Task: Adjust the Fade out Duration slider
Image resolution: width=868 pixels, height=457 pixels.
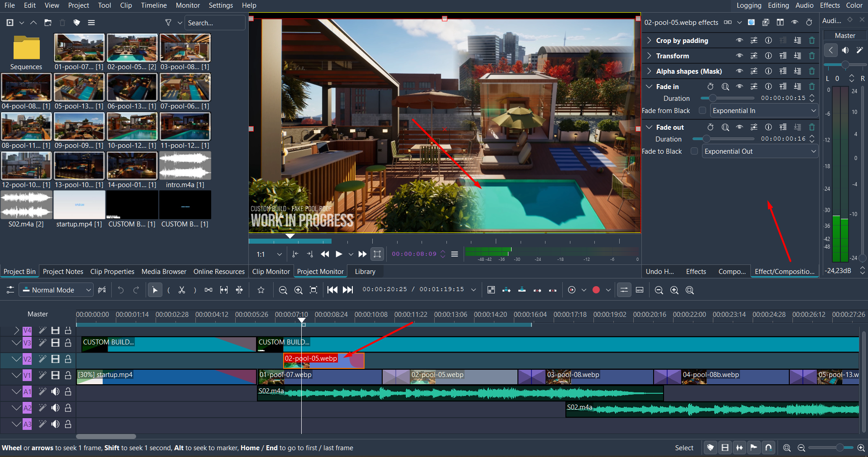Action: (723, 139)
